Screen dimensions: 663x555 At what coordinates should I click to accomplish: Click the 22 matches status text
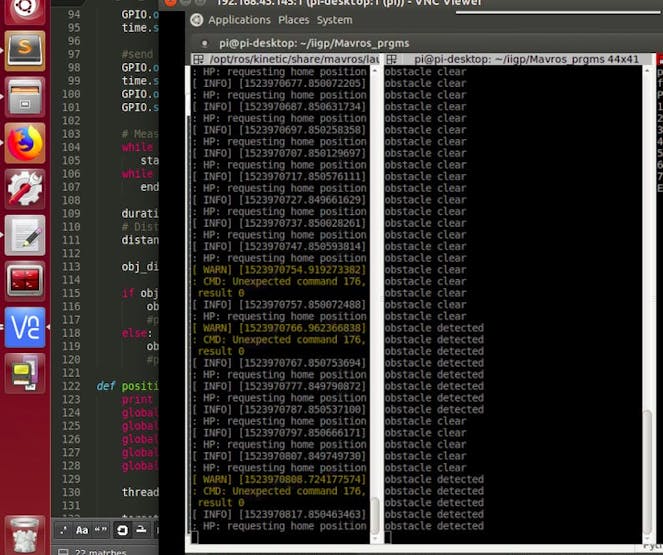pyautogui.click(x=101, y=552)
